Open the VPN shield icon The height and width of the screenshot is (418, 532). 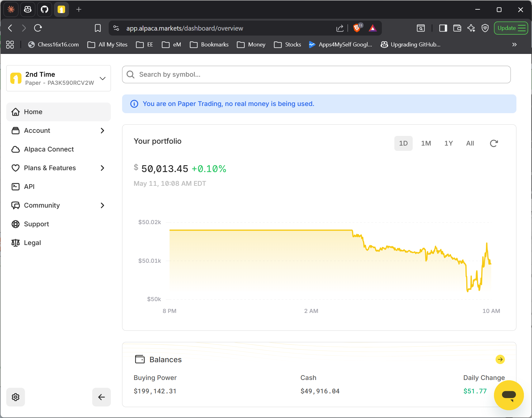tap(485, 28)
